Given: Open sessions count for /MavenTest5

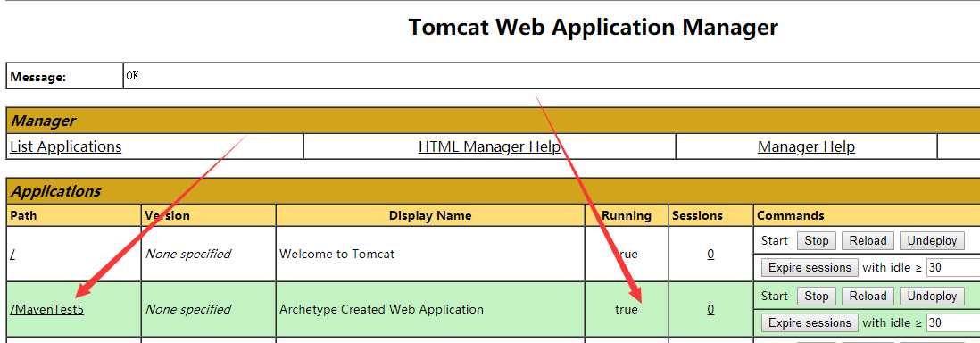Looking at the screenshot, I should pos(710,309).
